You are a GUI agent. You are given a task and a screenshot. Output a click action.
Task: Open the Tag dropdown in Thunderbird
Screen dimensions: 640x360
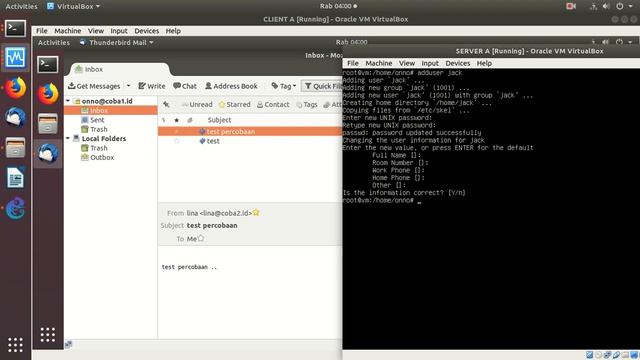284,86
